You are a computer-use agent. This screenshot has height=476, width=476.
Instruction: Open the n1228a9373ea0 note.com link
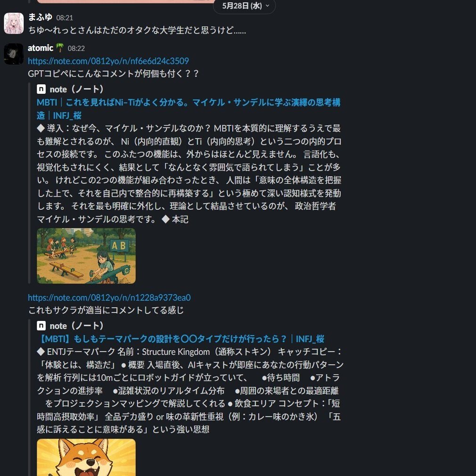109,297
